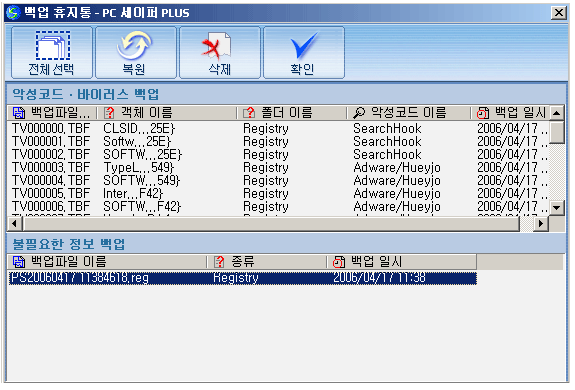
Task: Click object name Inter...F42}
Action: pyautogui.click(x=133, y=194)
